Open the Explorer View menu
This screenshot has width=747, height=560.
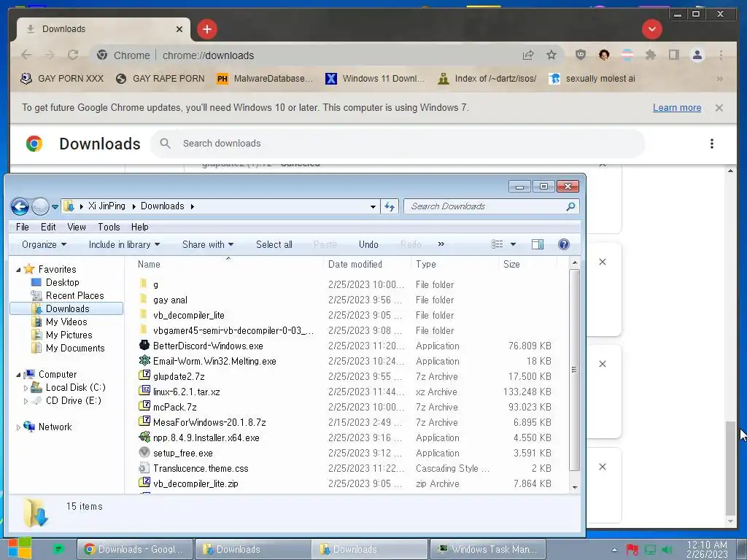76,227
